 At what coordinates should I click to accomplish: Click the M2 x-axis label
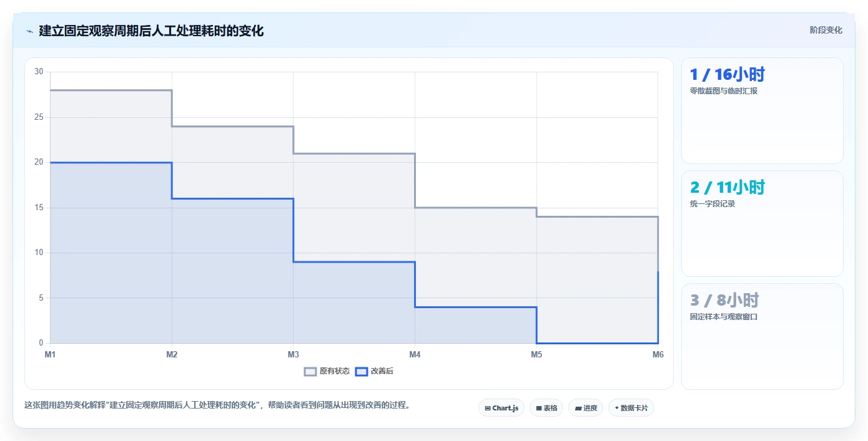[x=172, y=354]
